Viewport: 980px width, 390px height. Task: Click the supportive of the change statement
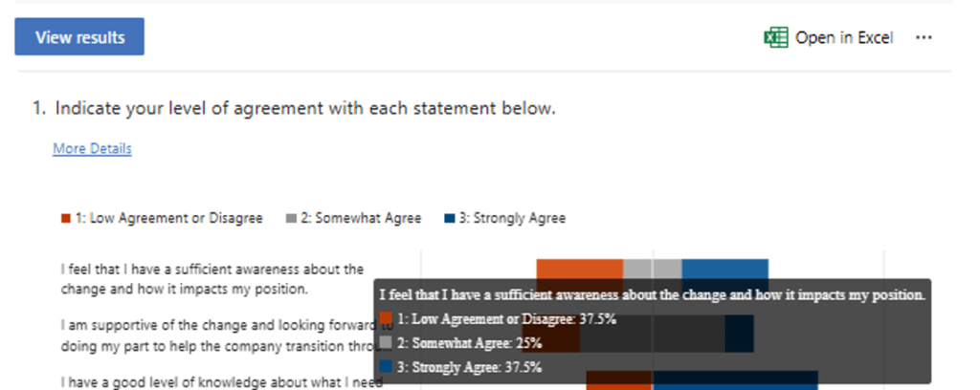pyautogui.click(x=212, y=332)
